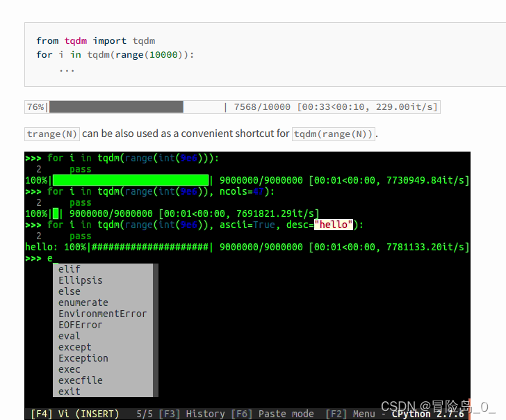Select 'else' in the autocomplete list
The height and width of the screenshot is (420, 506).
click(x=70, y=291)
